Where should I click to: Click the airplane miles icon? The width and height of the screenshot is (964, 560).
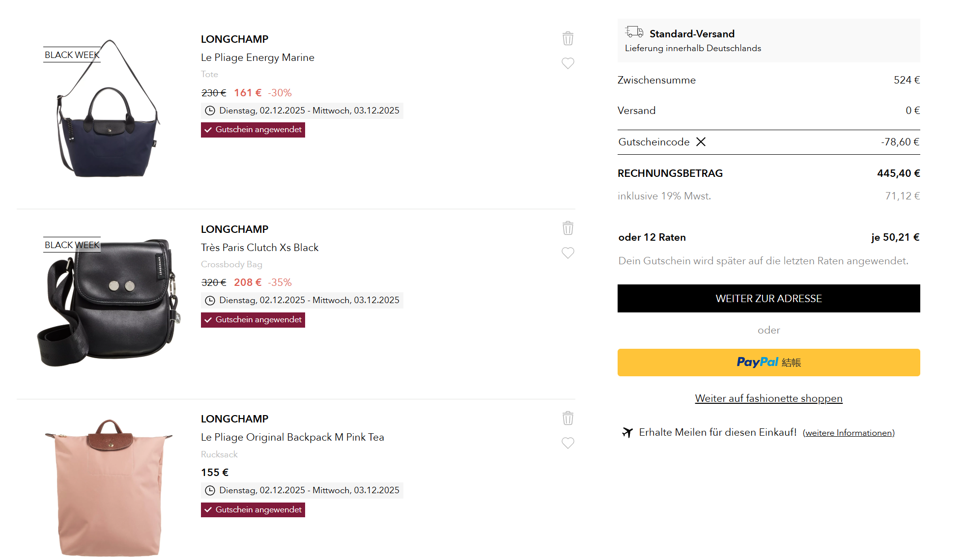point(627,432)
